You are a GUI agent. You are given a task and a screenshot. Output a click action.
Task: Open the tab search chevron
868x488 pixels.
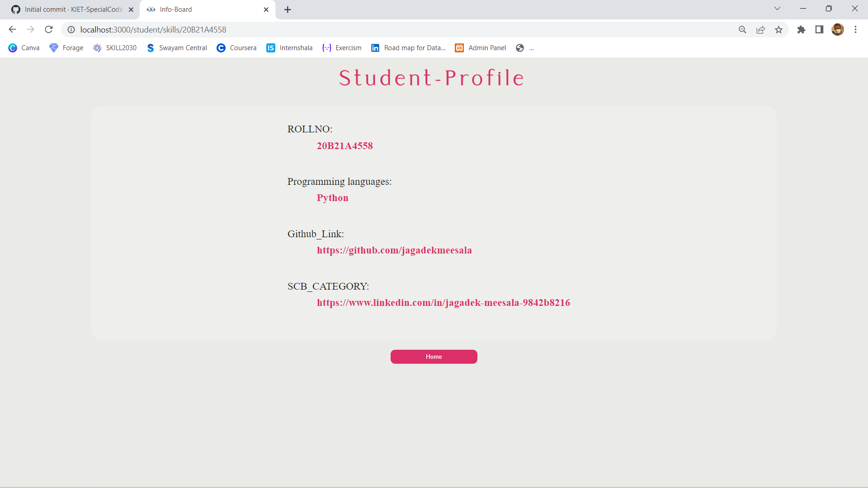pyautogui.click(x=777, y=8)
